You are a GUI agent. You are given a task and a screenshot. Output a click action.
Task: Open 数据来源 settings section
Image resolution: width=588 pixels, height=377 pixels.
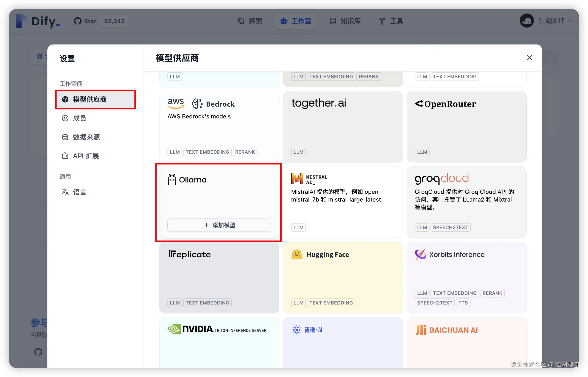(x=86, y=137)
